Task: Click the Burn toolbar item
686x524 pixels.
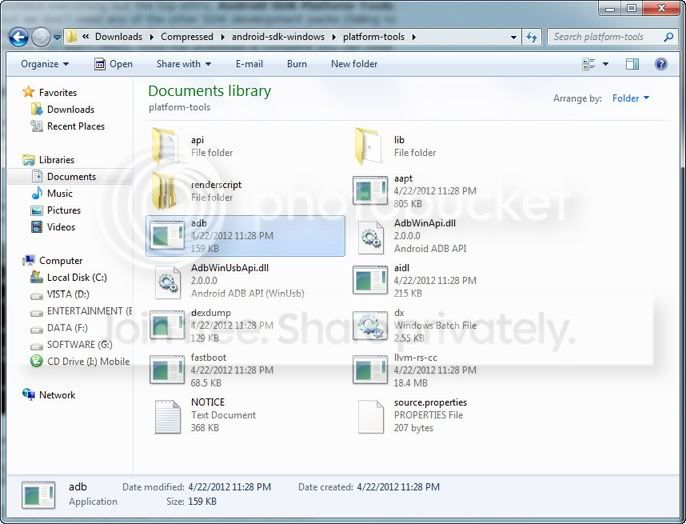Action: click(297, 64)
